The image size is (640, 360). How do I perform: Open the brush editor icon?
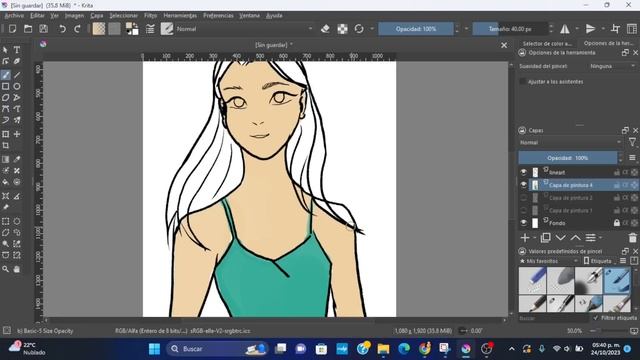(x=150, y=29)
